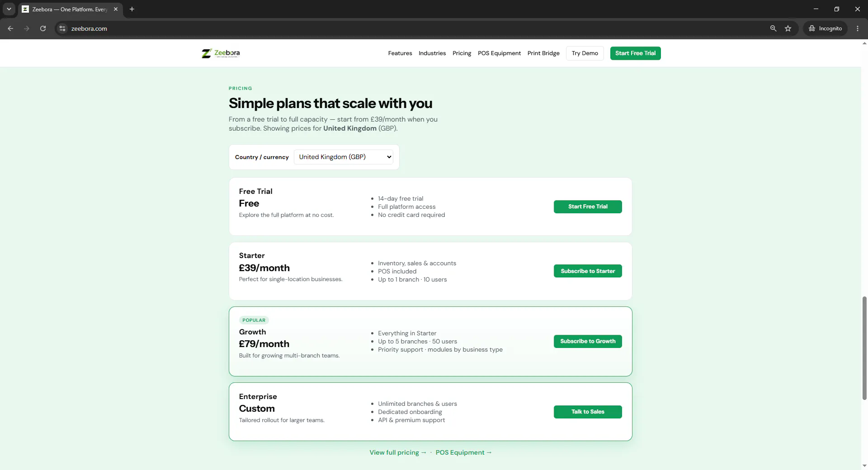Open Features in the navigation menu
This screenshot has width=868, height=470.
coord(400,53)
